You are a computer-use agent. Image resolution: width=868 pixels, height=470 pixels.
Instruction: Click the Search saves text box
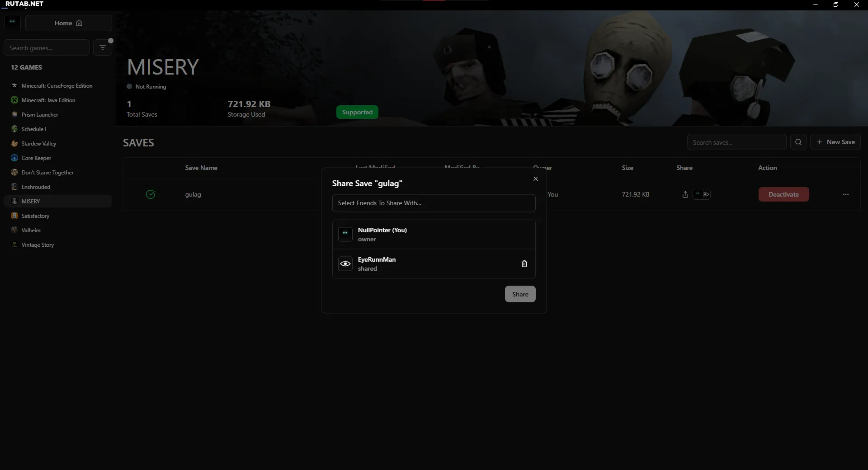click(736, 142)
